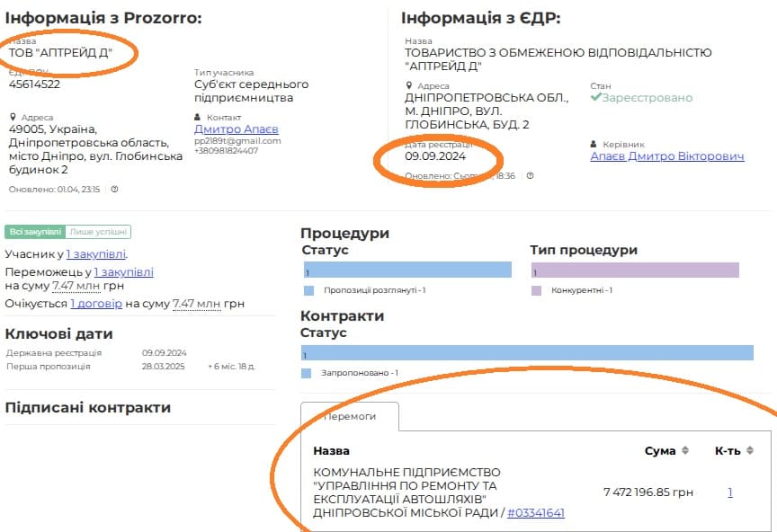Click win count '1' in К-ть column
Viewport: 777px width, 532px height.
coord(730,492)
